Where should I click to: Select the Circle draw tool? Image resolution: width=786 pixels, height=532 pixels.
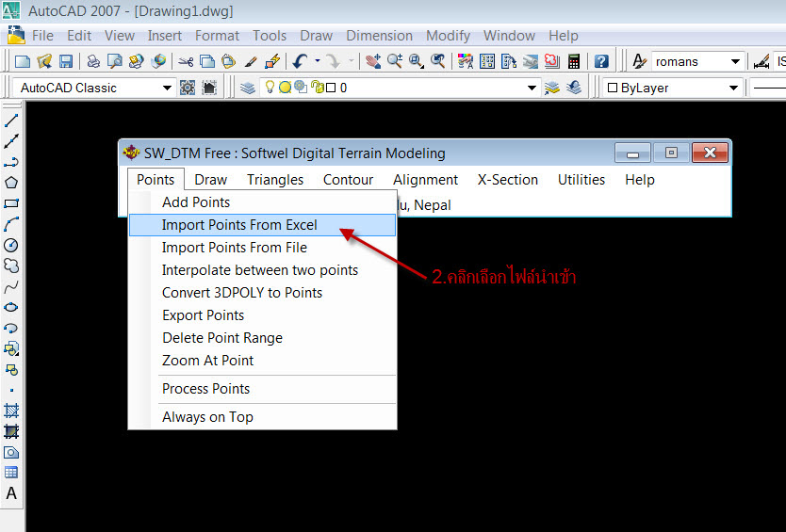11,245
